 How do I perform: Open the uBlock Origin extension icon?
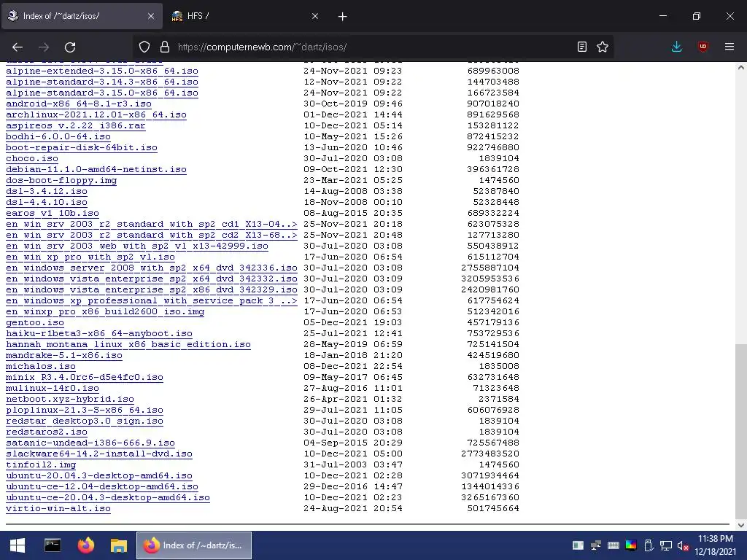[x=703, y=47]
